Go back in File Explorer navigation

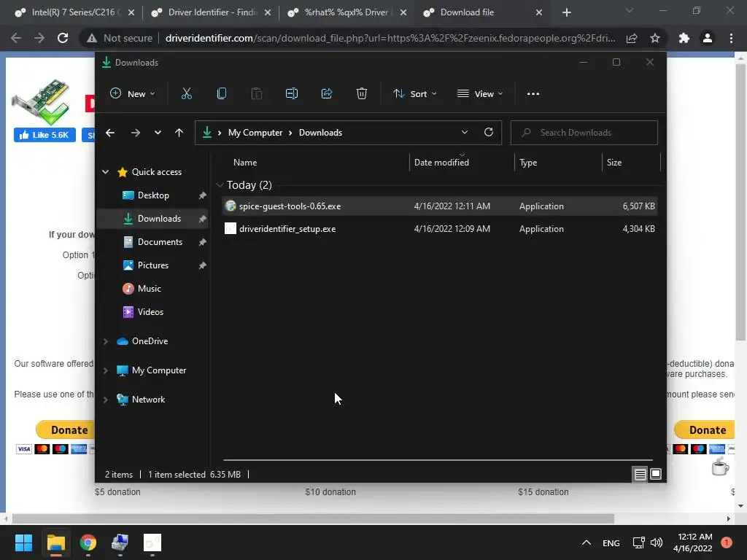(x=110, y=133)
